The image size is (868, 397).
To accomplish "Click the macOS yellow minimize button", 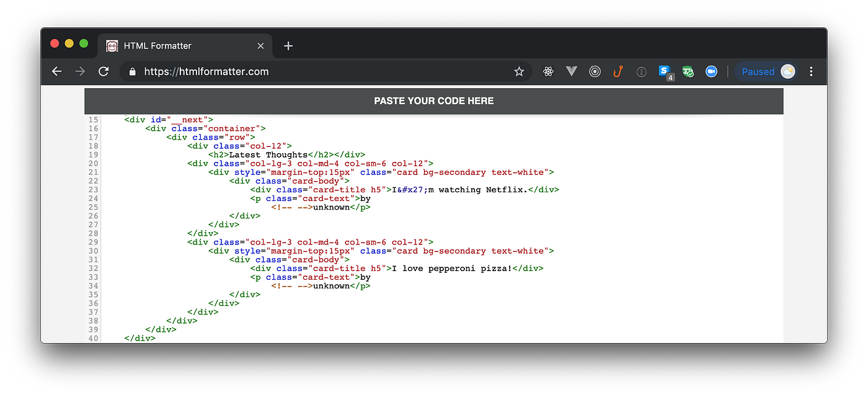I will point(69,43).
